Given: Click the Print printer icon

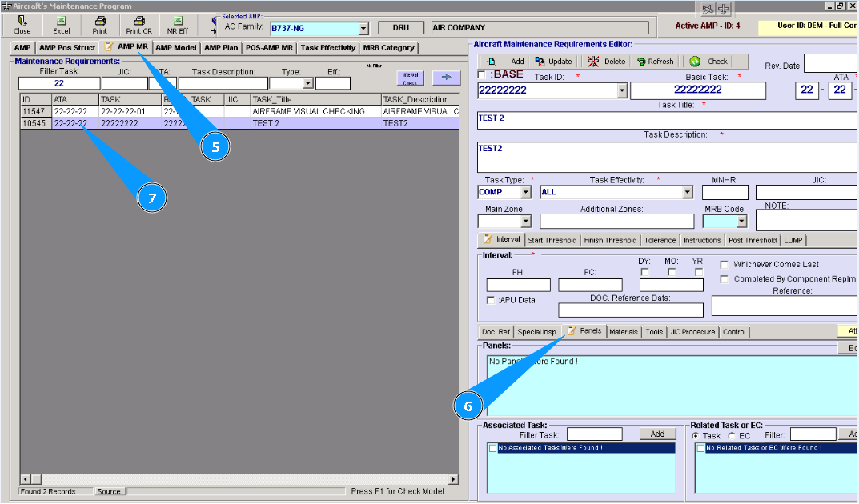Looking at the screenshot, I should pyautogui.click(x=100, y=20).
